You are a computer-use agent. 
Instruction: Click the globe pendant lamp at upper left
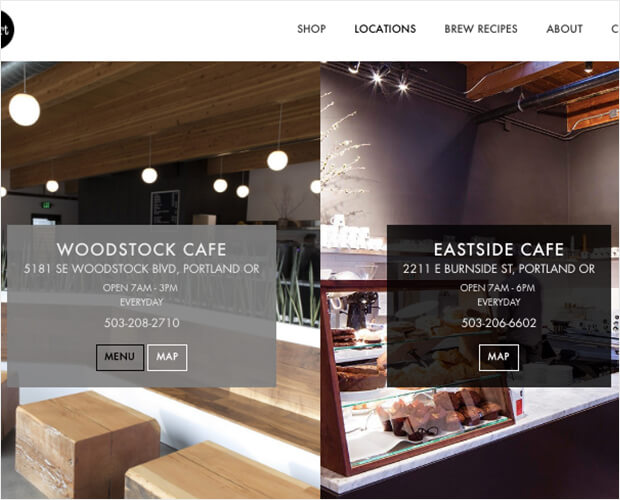coord(24,109)
